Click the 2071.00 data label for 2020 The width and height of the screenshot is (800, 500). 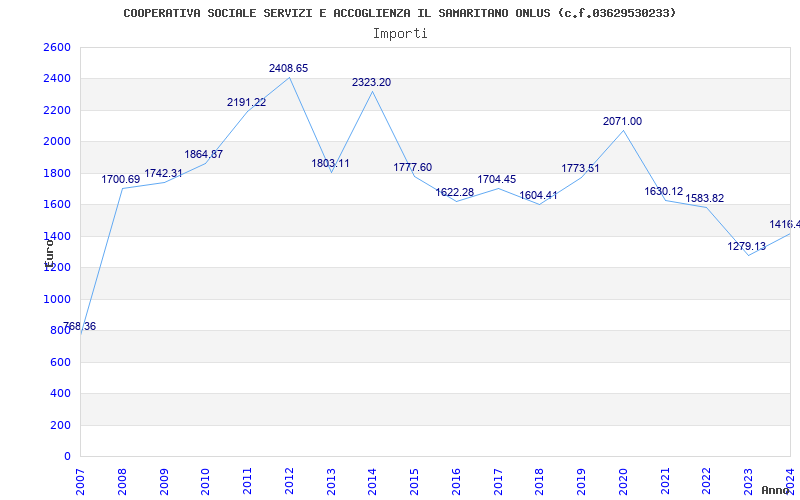(622, 121)
